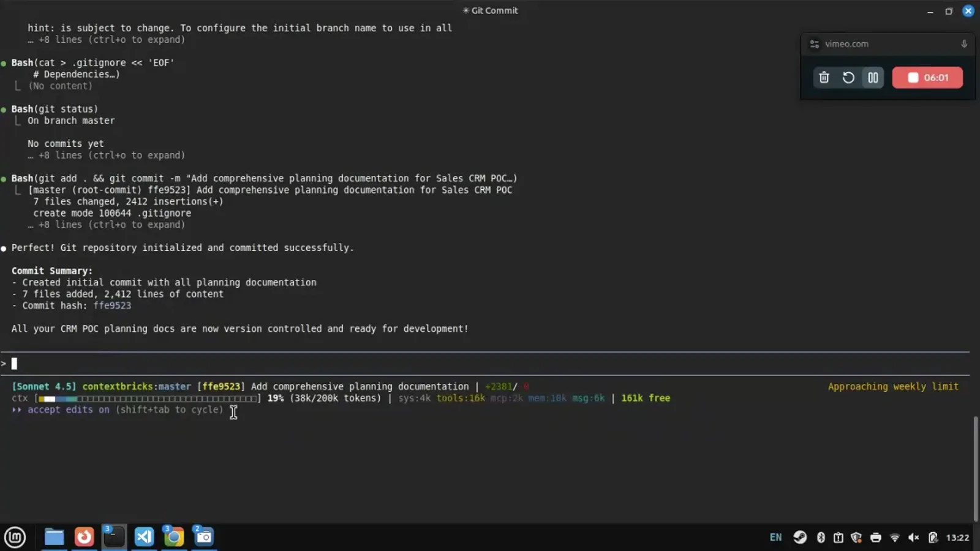Focus the Claude prompt input line
Viewport: 980px width, 551px height.
point(485,364)
